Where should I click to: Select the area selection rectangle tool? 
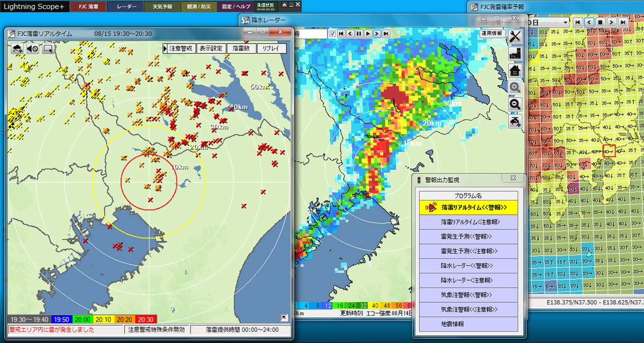[48, 49]
